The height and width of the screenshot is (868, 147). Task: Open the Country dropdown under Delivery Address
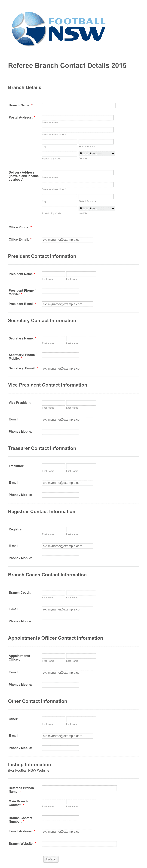(x=97, y=208)
